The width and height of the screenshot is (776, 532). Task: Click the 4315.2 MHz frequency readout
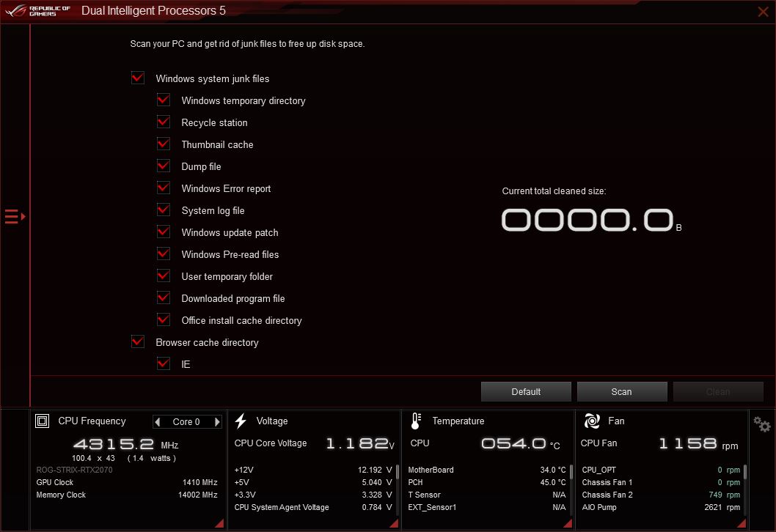point(125,445)
